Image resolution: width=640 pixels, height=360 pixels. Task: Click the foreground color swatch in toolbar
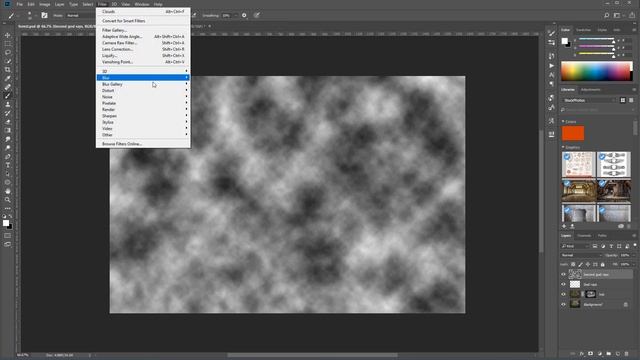(x=6, y=223)
